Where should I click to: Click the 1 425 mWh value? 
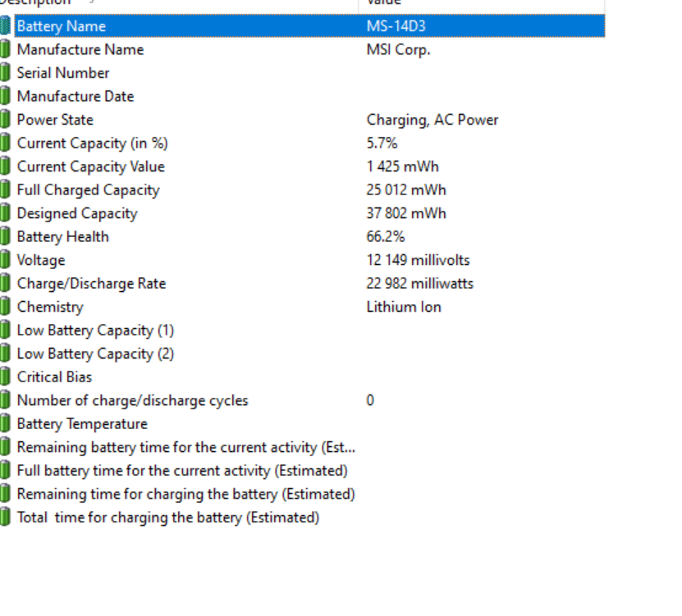pyautogui.click(x=403, y=167)
